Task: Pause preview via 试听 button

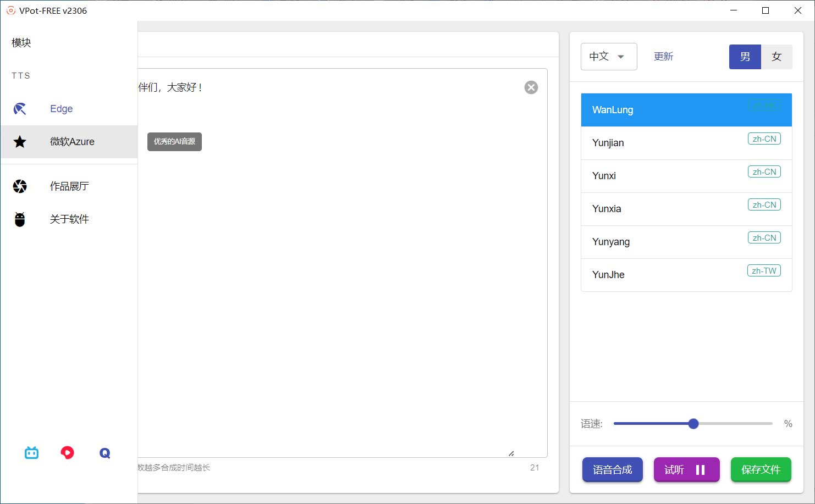Action: tap(686, 469)
